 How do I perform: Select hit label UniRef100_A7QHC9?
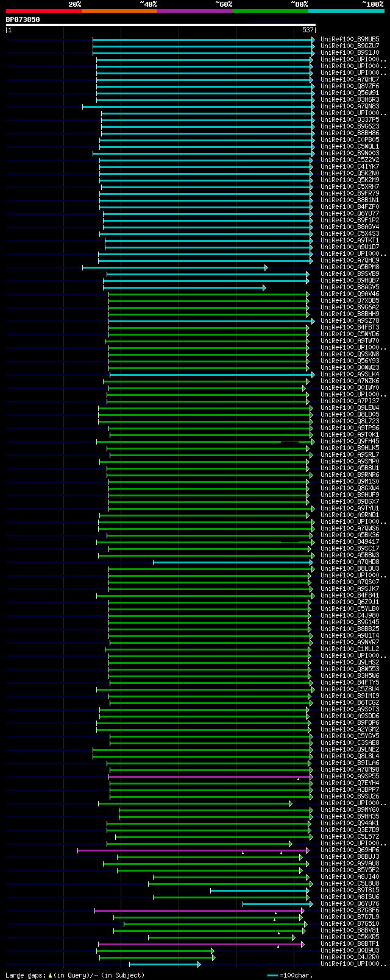(x=350, y=260)
